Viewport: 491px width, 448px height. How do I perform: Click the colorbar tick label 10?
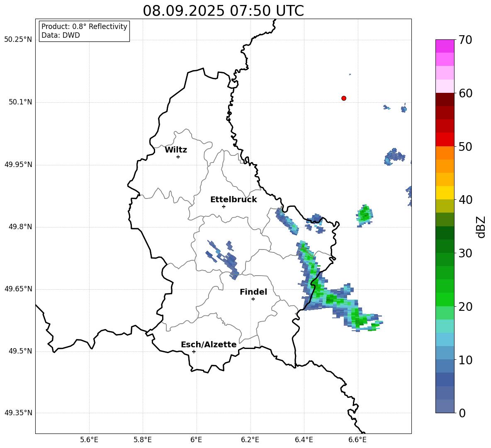(465, 360)
